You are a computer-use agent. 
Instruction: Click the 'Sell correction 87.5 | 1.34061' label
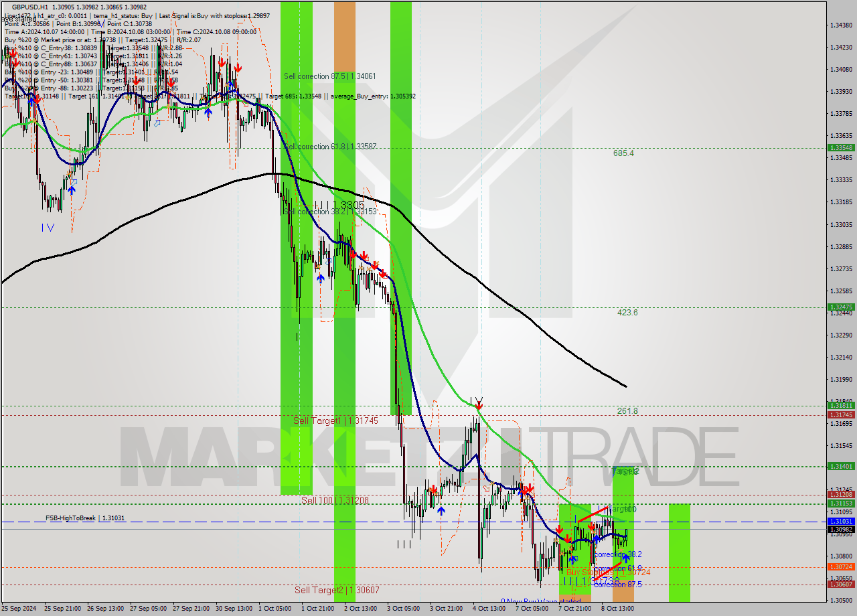pyautogui.click(x=329, y=76)
